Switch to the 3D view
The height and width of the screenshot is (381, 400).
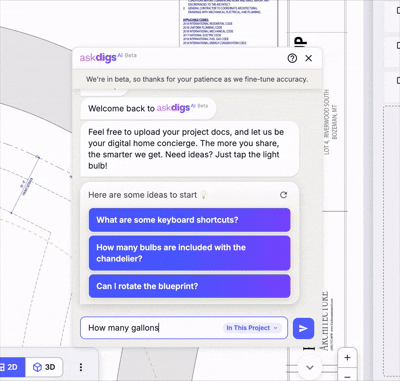[x=44, y=367]
